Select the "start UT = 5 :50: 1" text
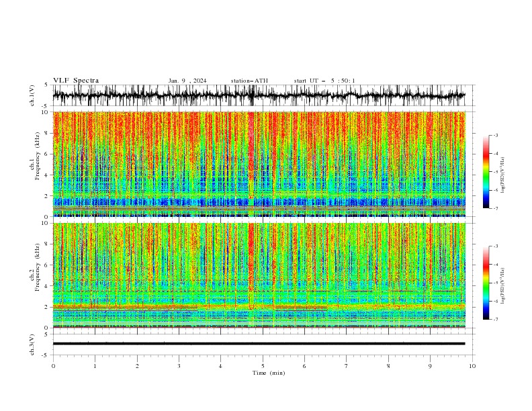This screenshot has width=532, height=411. coord(324,81)
